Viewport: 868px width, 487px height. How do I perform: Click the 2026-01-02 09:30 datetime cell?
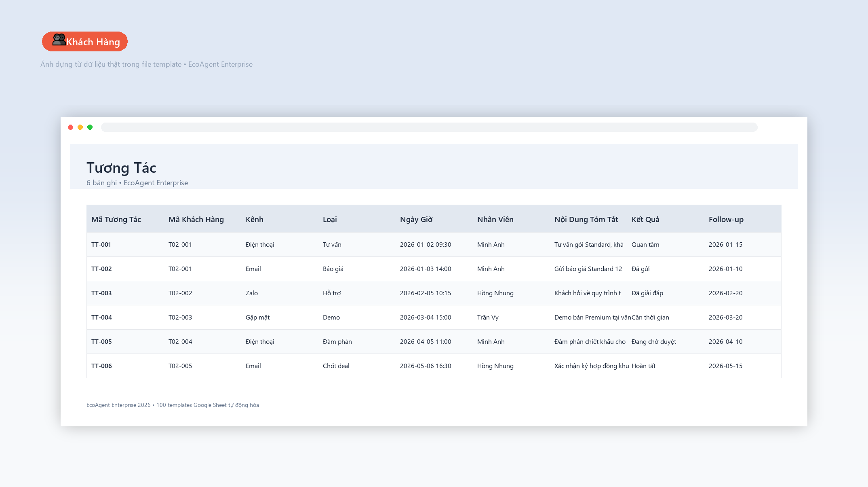point(426,244)
